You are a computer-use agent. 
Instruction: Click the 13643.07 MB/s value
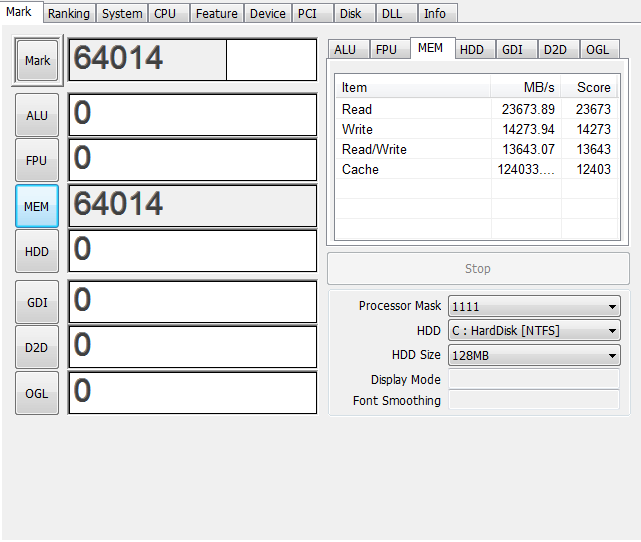(528, 149)
